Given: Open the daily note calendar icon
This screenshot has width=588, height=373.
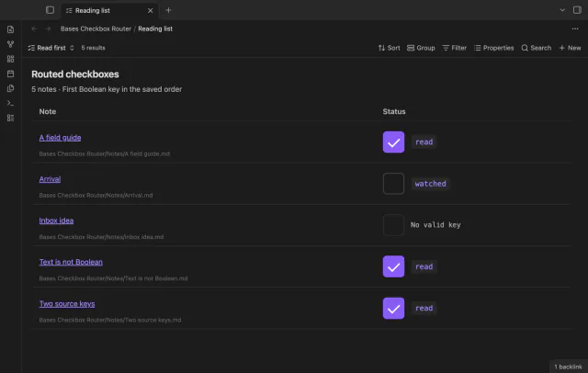Looking at the screenshot, I should (10, 73).
